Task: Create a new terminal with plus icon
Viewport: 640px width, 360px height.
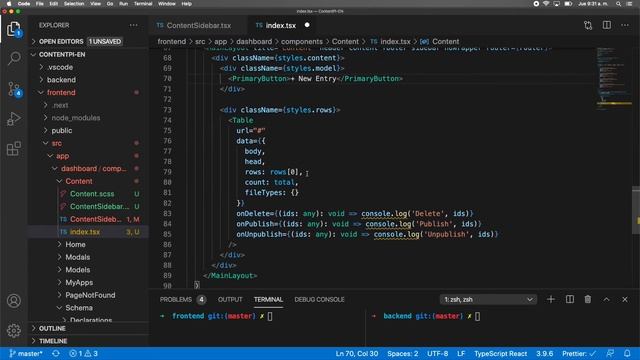Action: pyautogui.click(x=551, y=299)
